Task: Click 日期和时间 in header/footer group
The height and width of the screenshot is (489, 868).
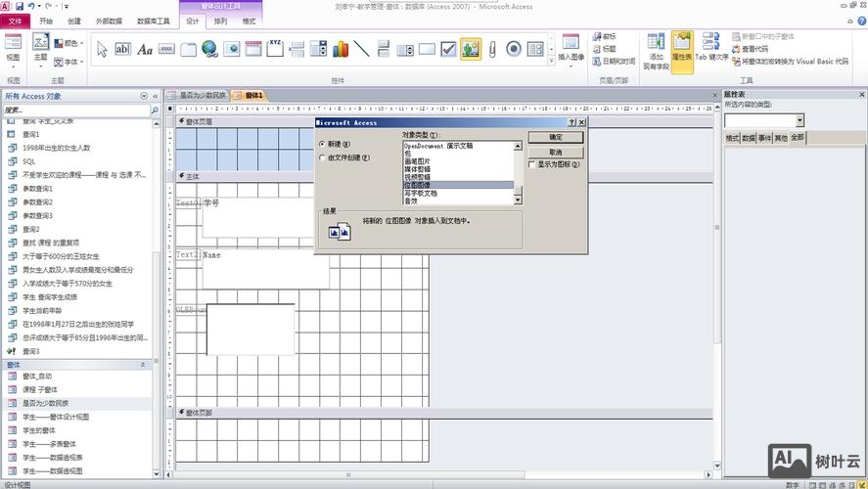Action: tap(614, 62)
